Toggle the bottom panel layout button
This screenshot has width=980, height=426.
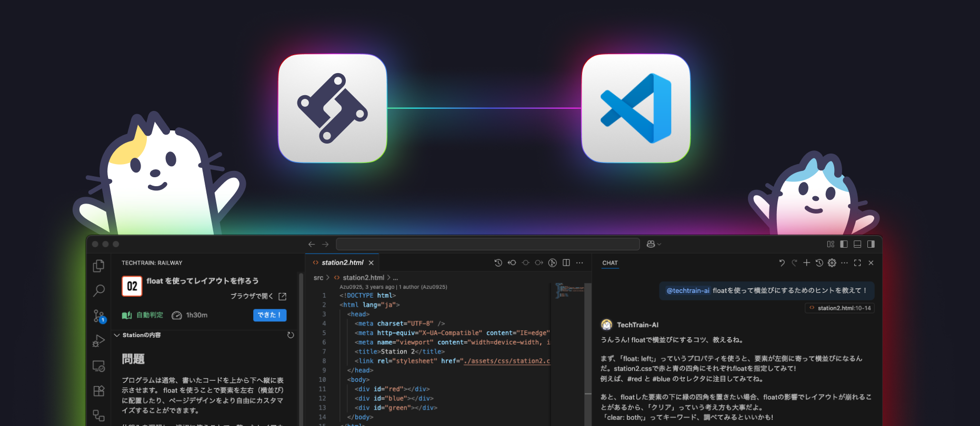(857, 244)
